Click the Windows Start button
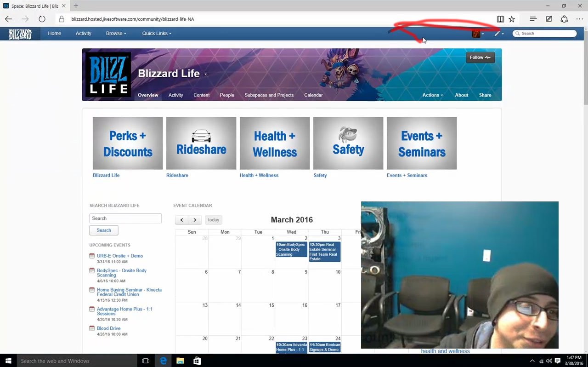 click(x=8, y=361)
